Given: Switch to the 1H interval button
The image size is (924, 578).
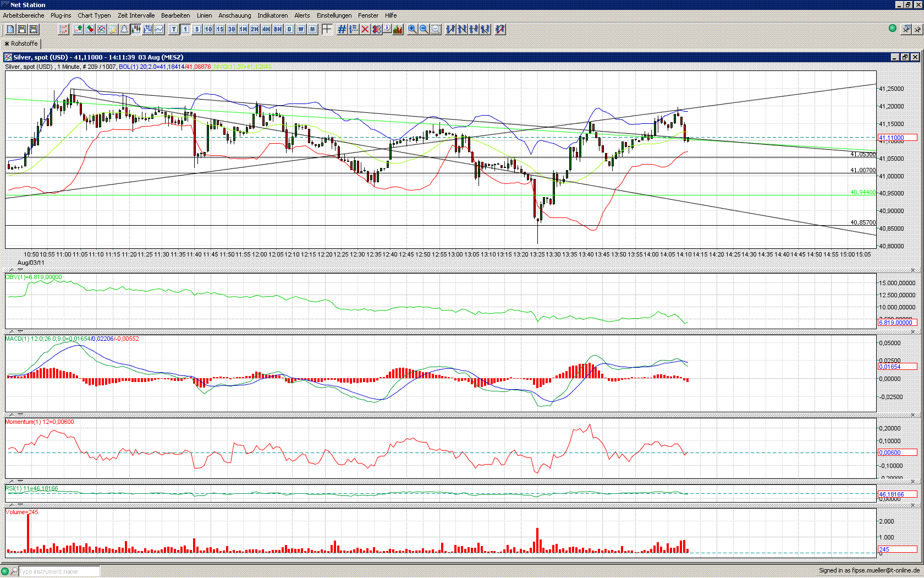Looking at the screenshot, I should [243, 29].
